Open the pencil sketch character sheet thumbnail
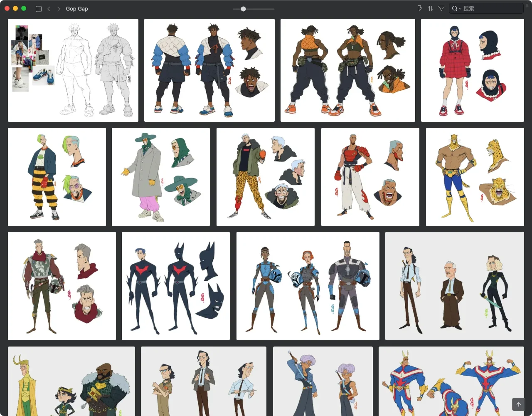 pyautogui.click(x=73, y=70)
